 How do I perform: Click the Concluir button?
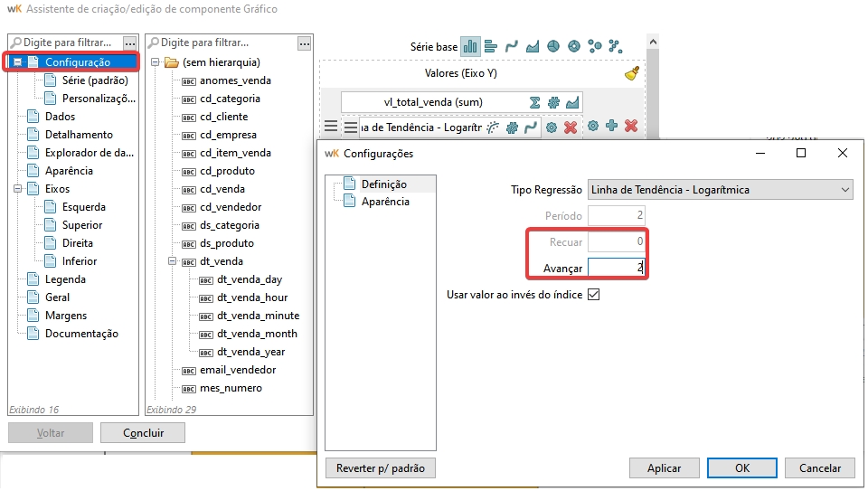142,433
